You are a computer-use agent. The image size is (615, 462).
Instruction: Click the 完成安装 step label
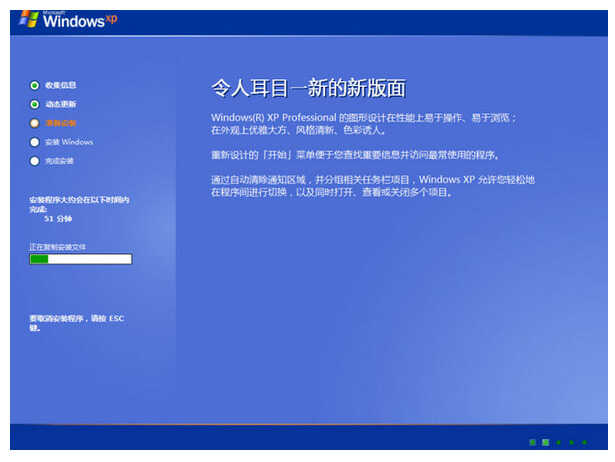[x=59, y=161]
